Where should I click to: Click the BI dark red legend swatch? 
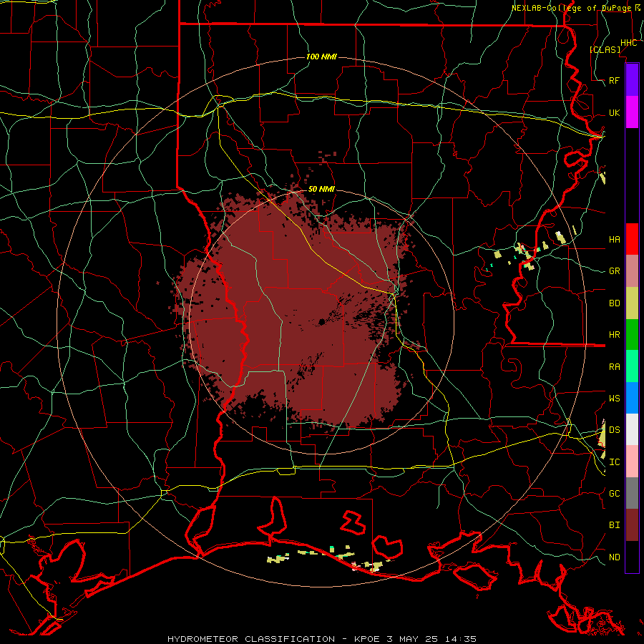click(x=632, y=525)
